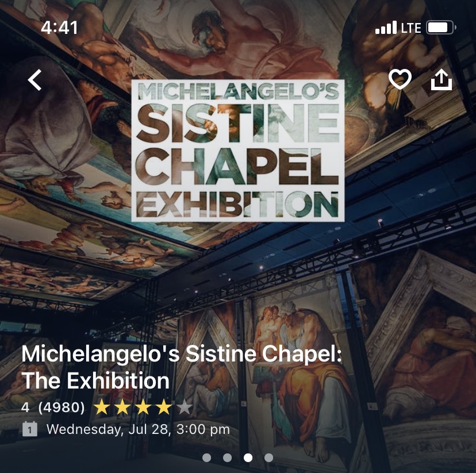Viewport: 476px width, 473px height.
Task: Open the share sheet icon
Action: coord(442,79)
